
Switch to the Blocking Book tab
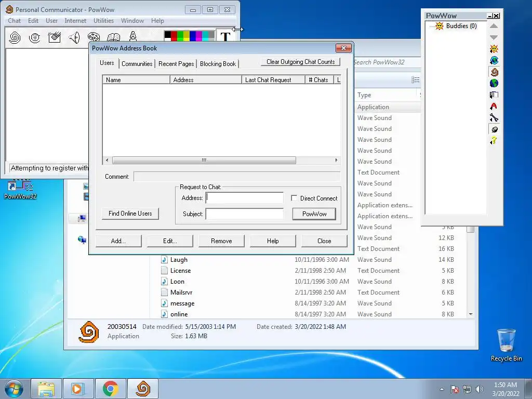pos(218,64)
